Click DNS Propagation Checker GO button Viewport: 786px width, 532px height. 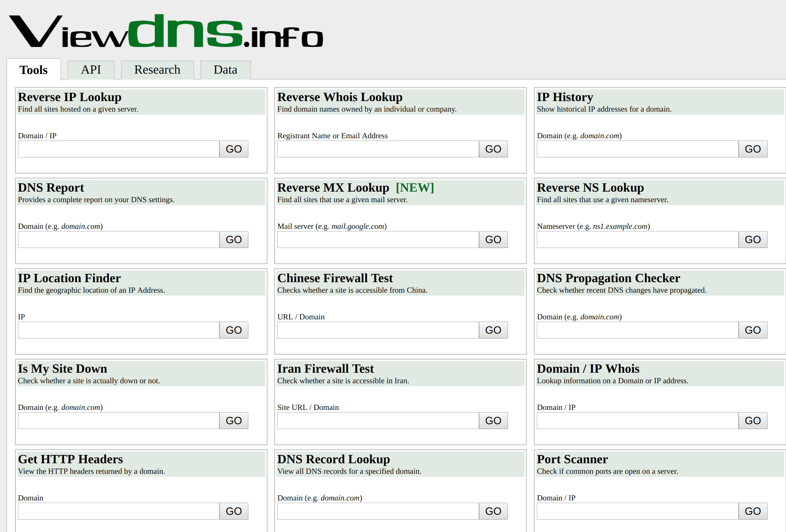(x=753, y=330)
